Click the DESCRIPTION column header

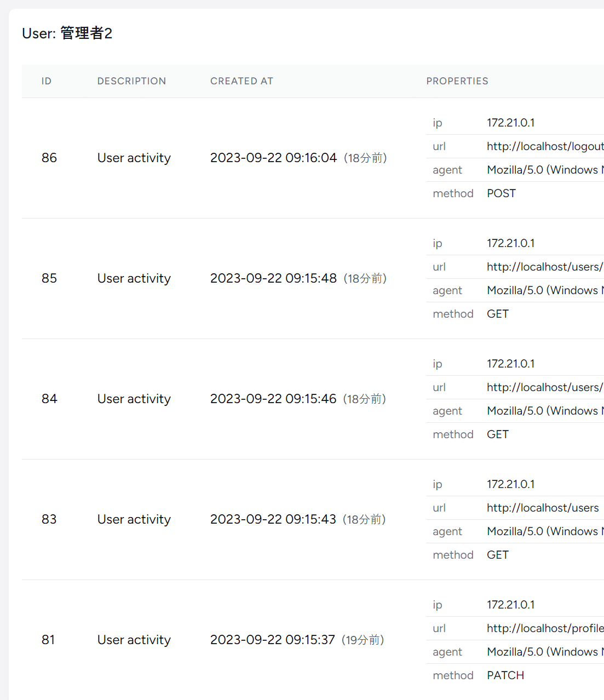[x=131, y=81]
